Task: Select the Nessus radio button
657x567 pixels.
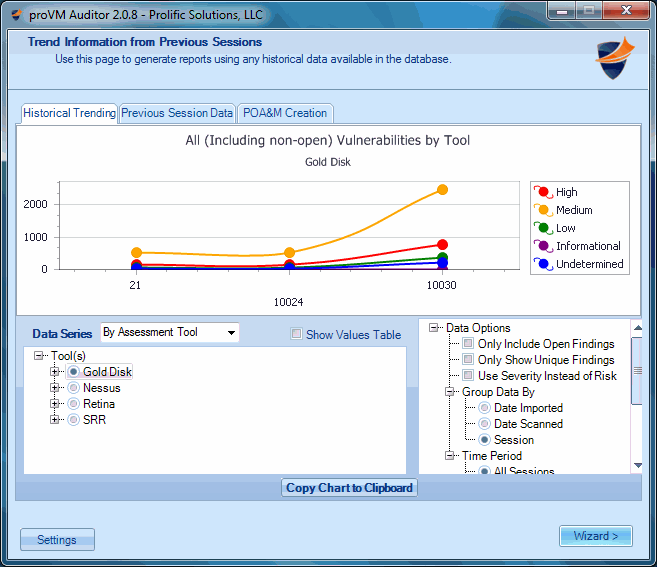Action: tap(73, 388)
